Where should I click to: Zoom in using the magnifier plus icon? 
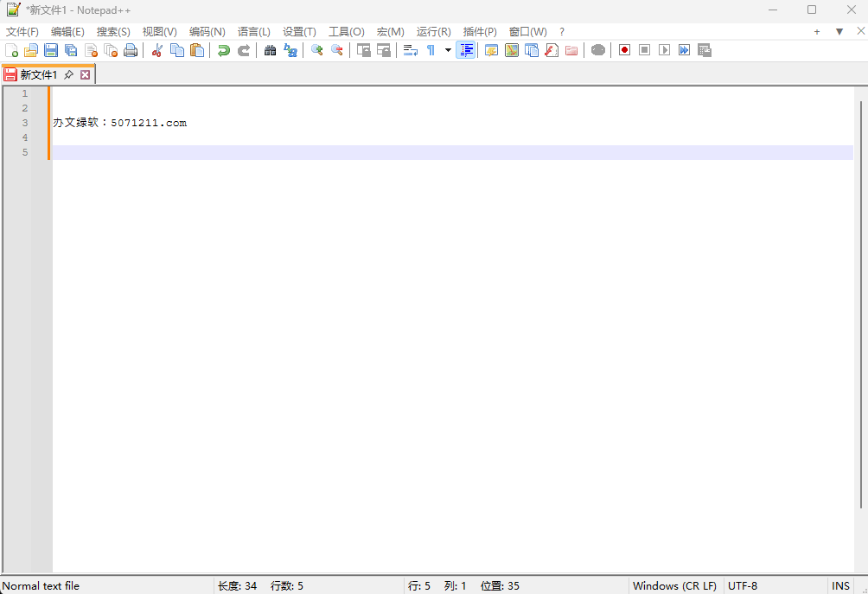(x=316, y=50)
